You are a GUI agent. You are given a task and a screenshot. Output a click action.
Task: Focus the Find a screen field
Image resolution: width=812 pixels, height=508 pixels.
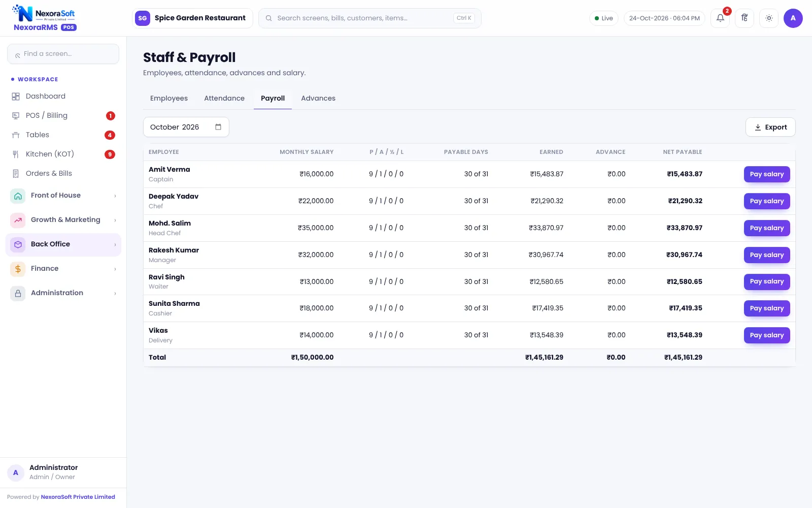tap(63, 54)
